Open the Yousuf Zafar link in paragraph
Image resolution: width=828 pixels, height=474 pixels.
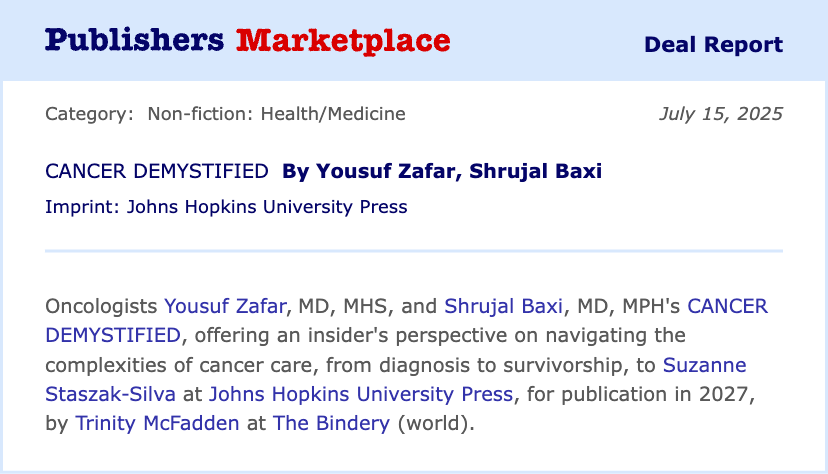click(225, 306)
